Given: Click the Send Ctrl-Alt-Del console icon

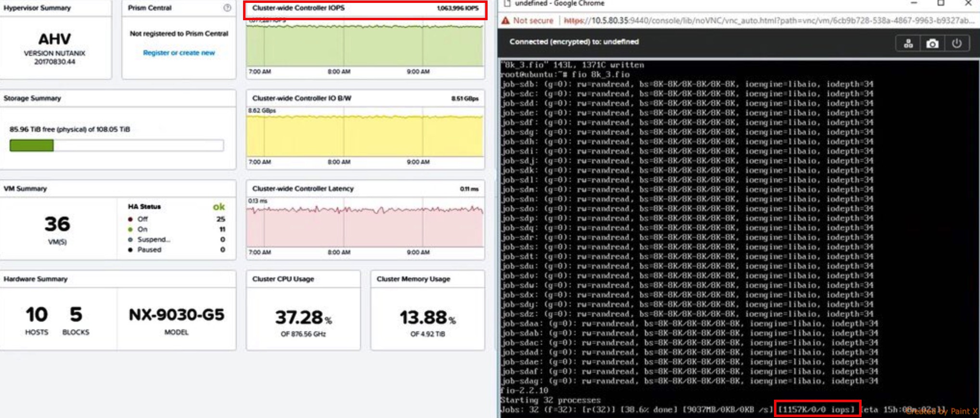Looking at the screenshot, I should 908,44.
